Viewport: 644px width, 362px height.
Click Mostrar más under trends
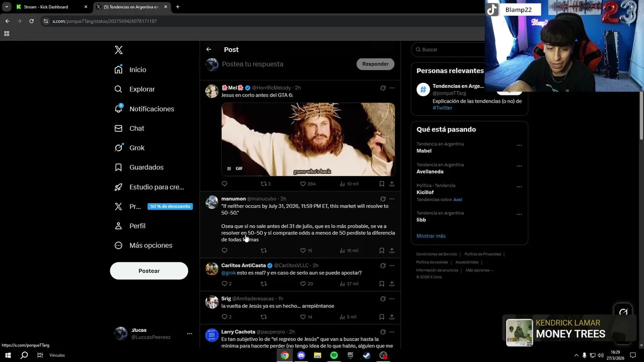pos(431,236)
